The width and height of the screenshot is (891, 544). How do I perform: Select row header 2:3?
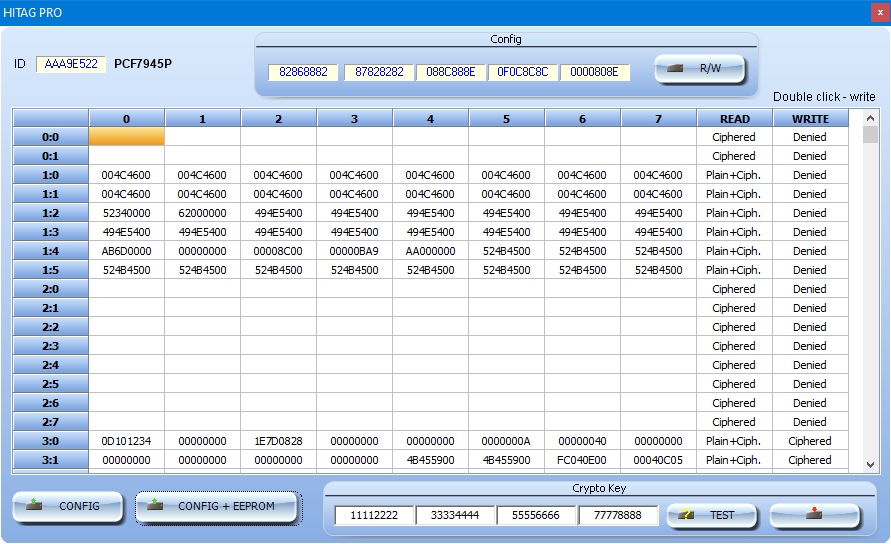click(x=51, y=346)
